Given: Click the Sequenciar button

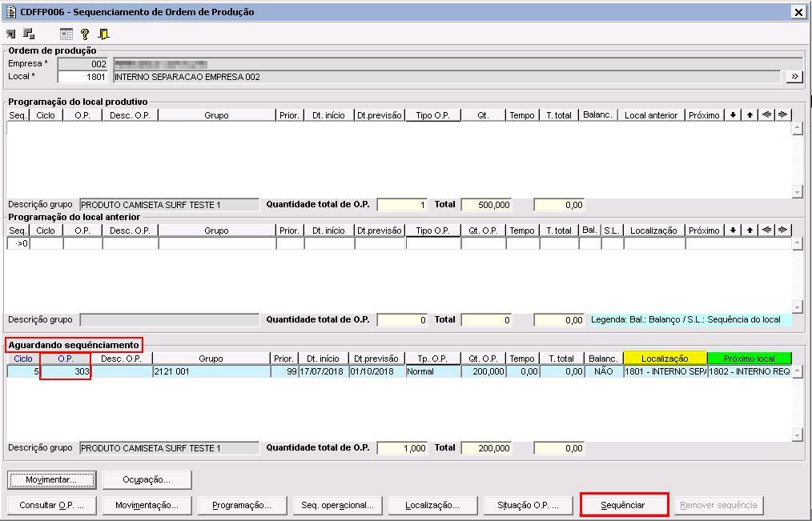Looking at the screenshot, I should coord(624,505).
